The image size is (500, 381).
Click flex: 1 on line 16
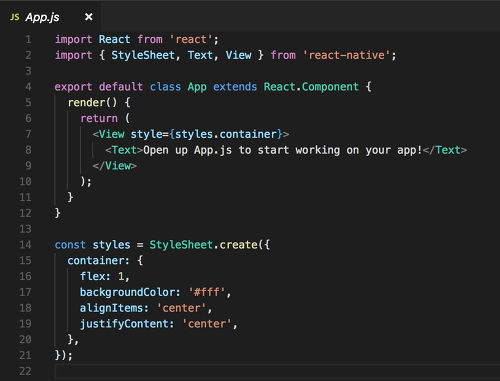[102, 276]
